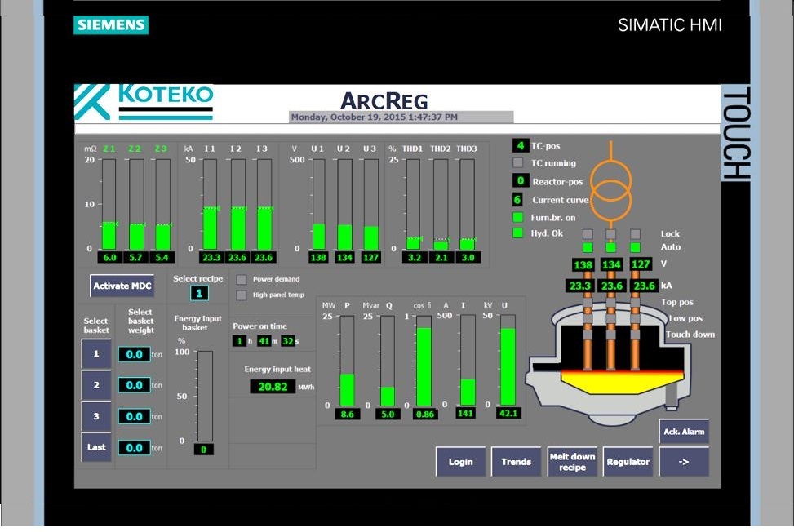Click the U3 voltage bar

tap(371, 205)
